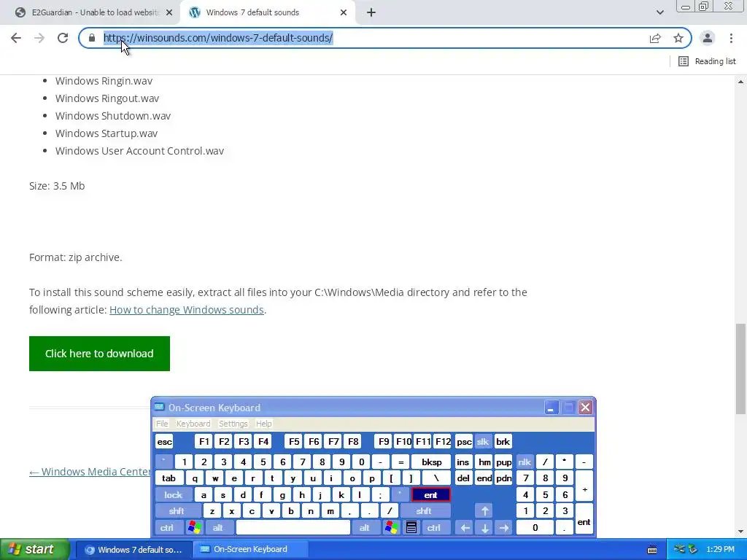This screenshot has width=747, height=560.
Task: Toggle the right alt key
Action: [x=365, y=528]
